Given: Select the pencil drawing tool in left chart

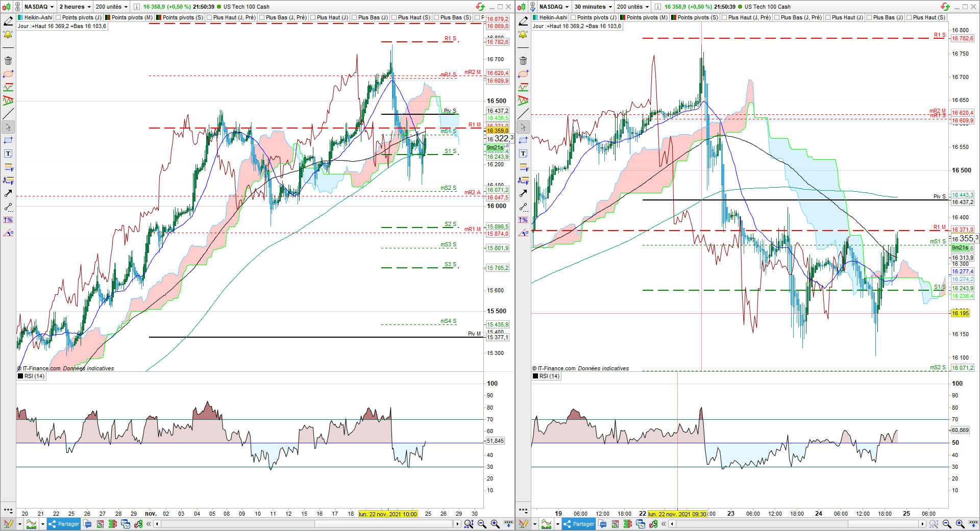Looking at the screenshot, I should tap(8, 21).
